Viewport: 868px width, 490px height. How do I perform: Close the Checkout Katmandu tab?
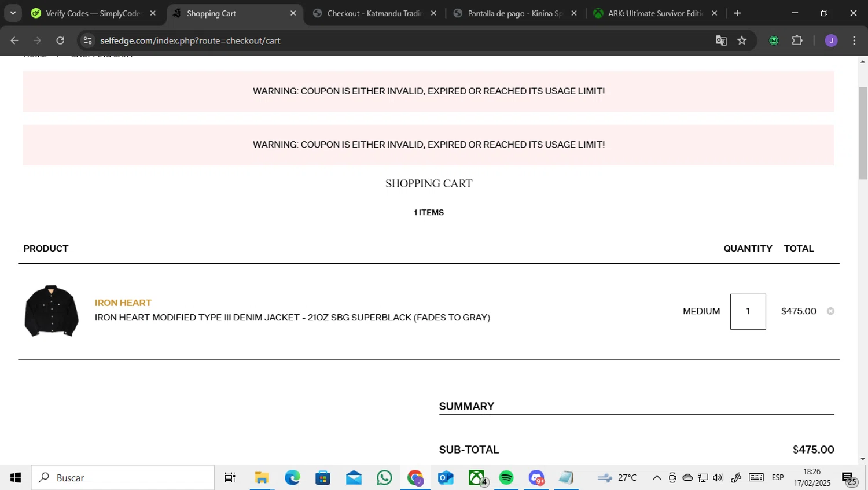(x=433, y=13)
